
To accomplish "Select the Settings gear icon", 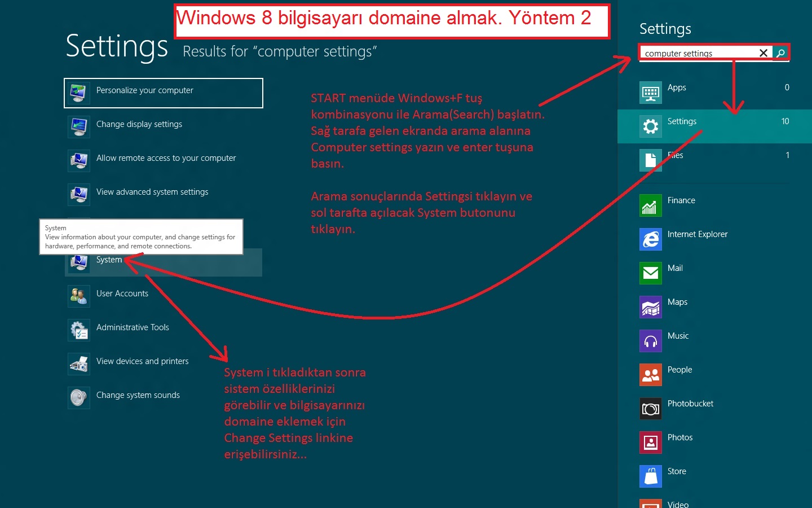I will 651,126.
